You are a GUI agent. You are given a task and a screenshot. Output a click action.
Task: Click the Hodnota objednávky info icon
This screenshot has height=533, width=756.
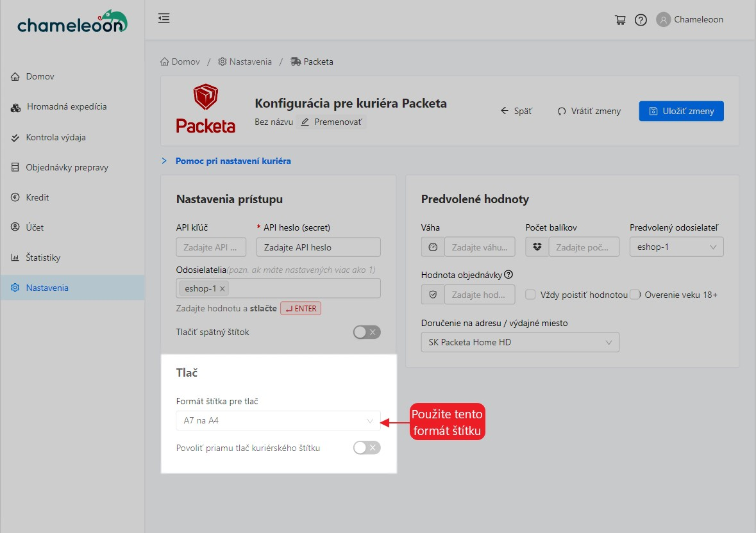(508, 274)
